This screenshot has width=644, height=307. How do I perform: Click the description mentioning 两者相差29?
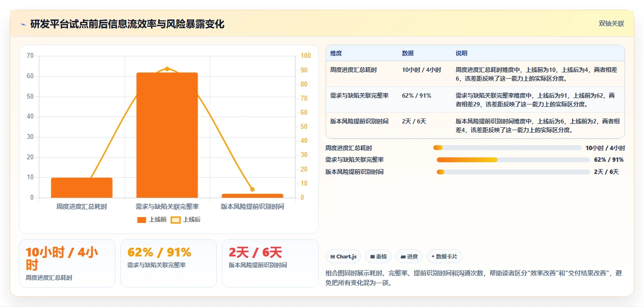(x=536, y=100)
